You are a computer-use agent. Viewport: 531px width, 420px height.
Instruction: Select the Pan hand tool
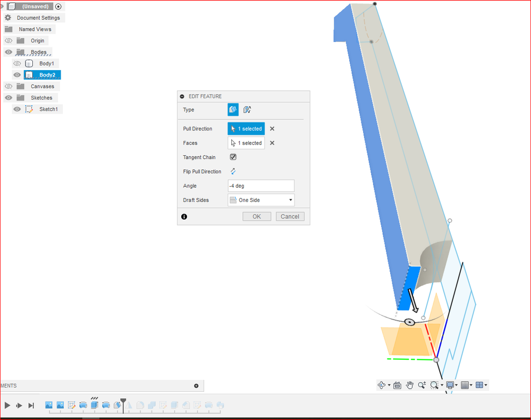point(410,385)
